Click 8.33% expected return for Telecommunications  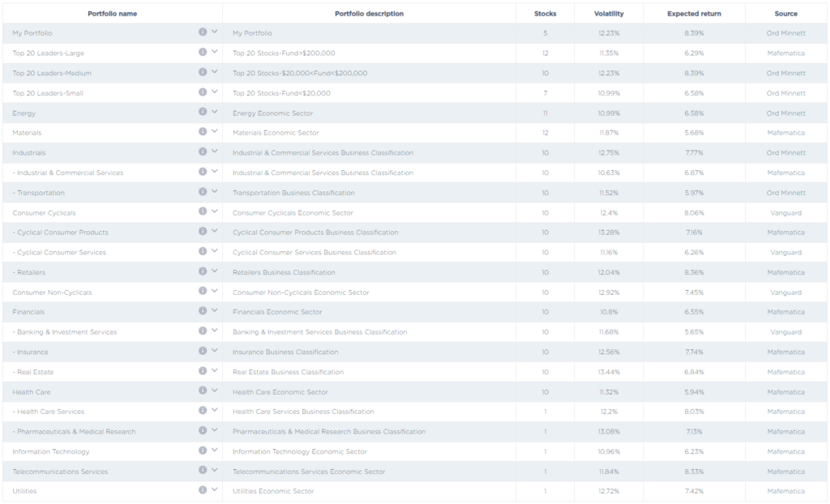pos(694,472)
